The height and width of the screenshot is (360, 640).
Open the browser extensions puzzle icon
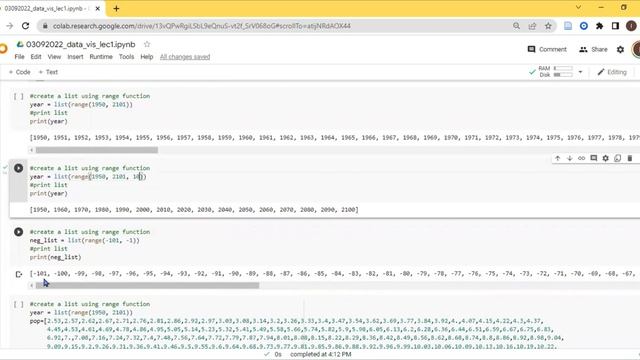[600, 26]
